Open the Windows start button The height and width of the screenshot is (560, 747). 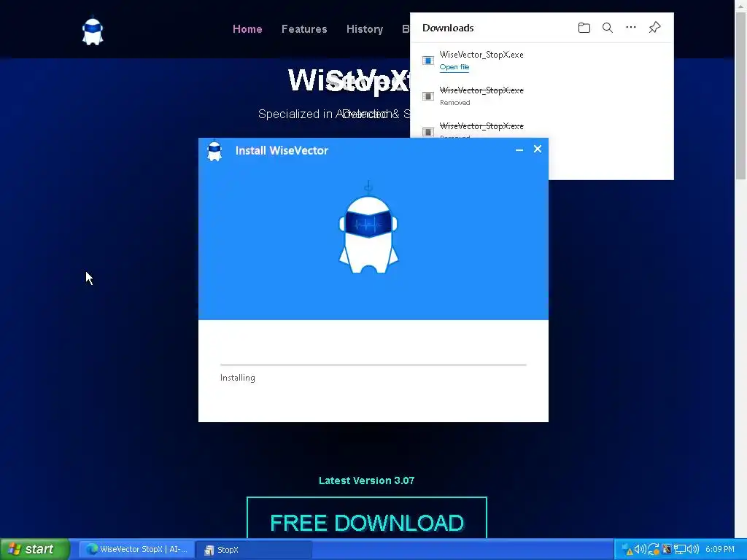point(35,549)
